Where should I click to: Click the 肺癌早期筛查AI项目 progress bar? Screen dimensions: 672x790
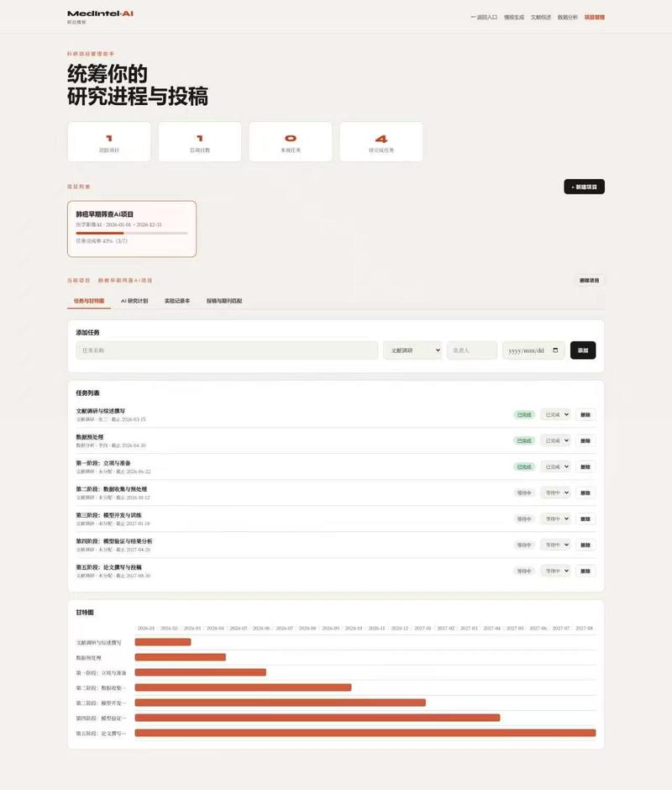pos(132,234)
